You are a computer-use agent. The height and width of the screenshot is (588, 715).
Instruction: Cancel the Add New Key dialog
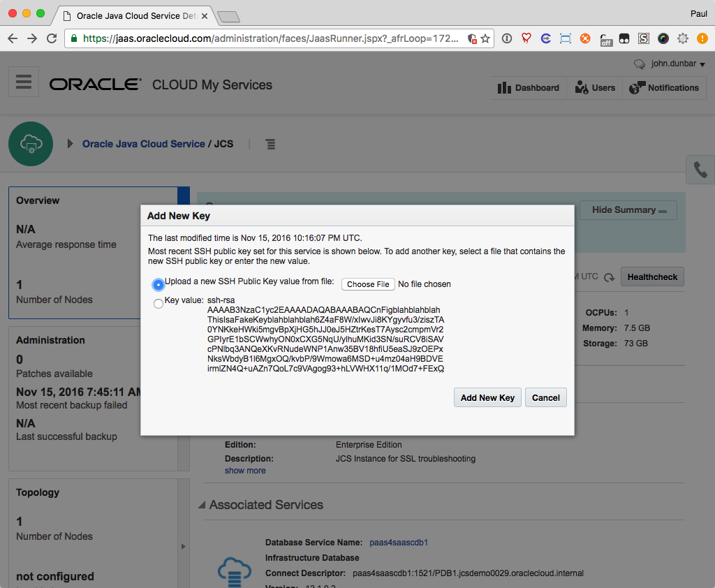coord(546,398)
